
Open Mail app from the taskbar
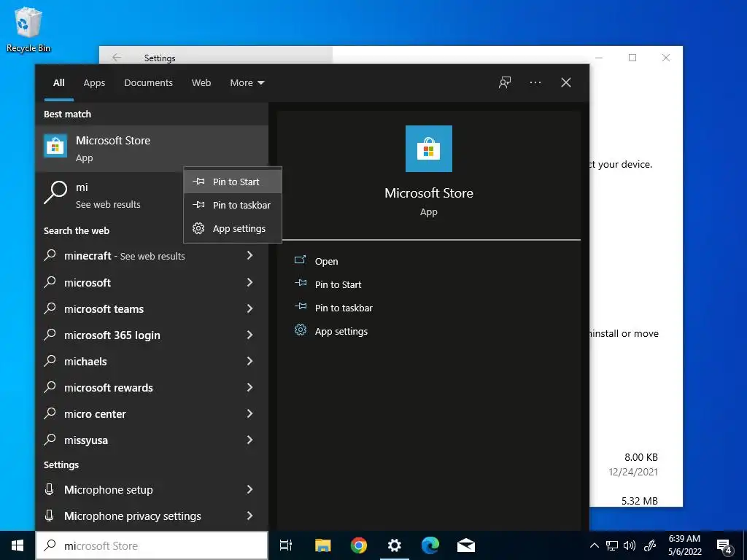point(466,545)
